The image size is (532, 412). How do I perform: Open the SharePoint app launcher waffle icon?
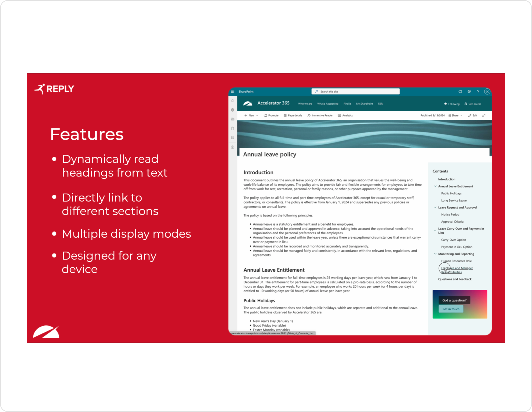[232, 91]
